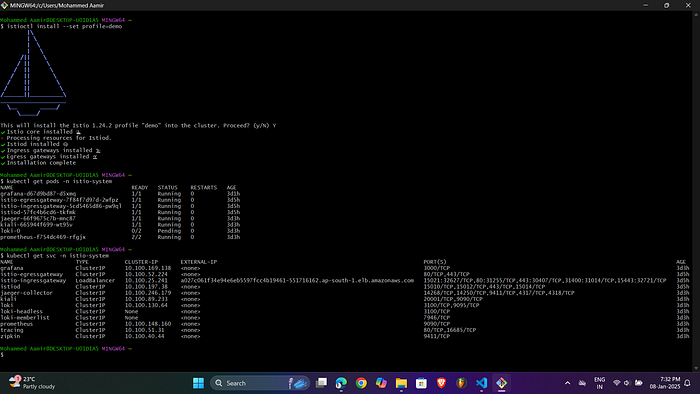This screenshot has width=700, height=394.
Task: Click the Git Bash taskbar icon
Action: click(x=501, y=383)
